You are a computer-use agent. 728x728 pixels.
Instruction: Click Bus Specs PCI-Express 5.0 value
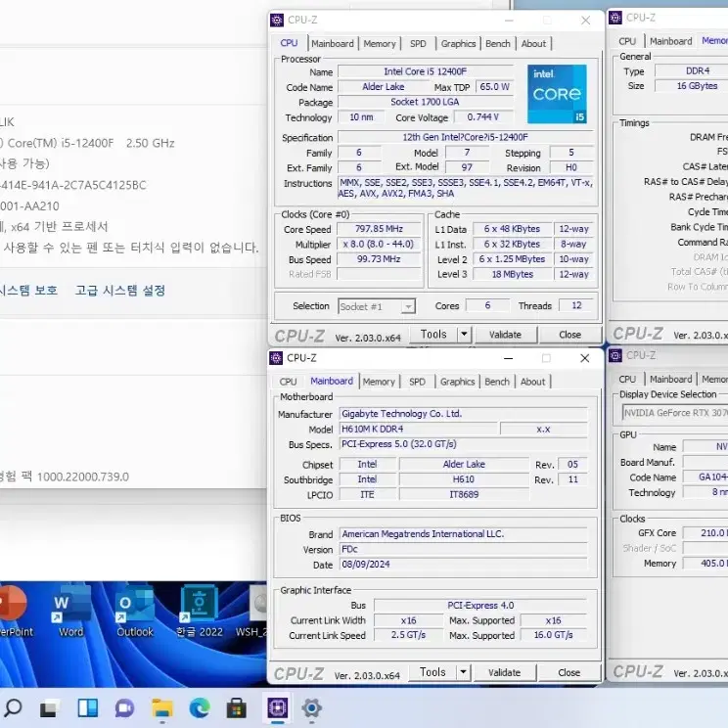[x=464, y=444]
